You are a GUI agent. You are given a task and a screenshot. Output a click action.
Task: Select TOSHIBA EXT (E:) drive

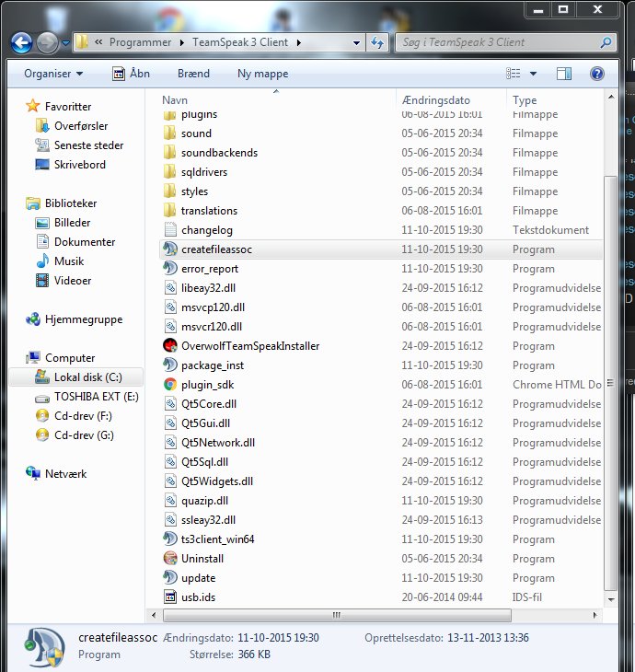96,397
